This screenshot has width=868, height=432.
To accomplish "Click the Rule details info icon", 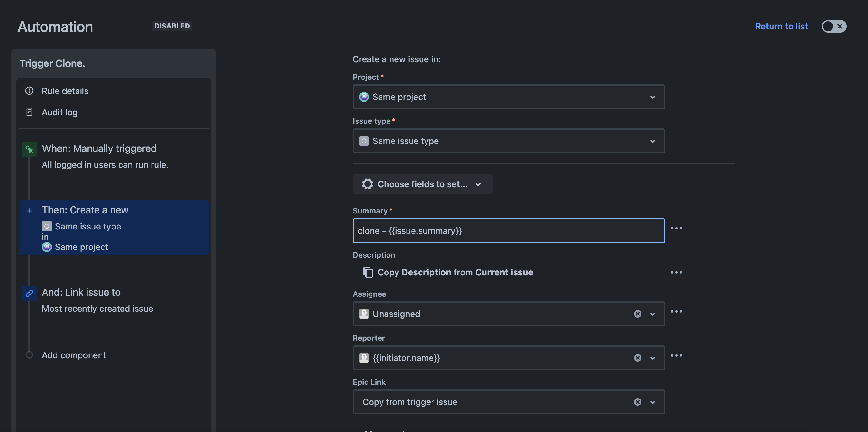I will tap(29, 91).
